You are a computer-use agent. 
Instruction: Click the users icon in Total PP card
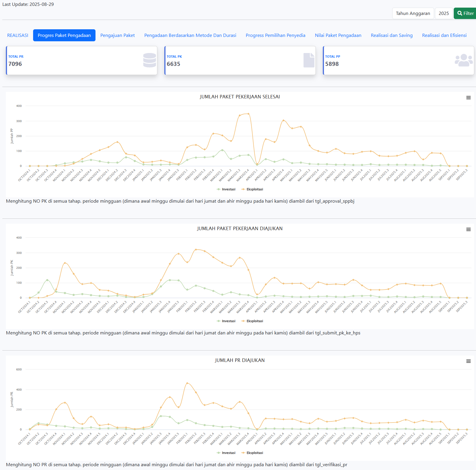463,60
